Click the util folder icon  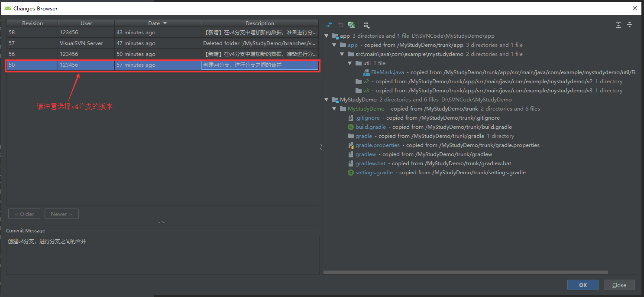coord(359,63)
